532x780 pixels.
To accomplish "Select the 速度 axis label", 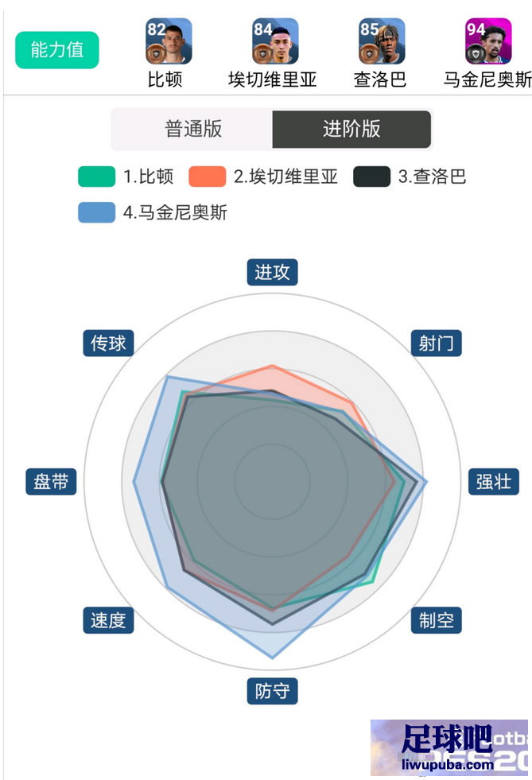I will (x=108, y=620).
